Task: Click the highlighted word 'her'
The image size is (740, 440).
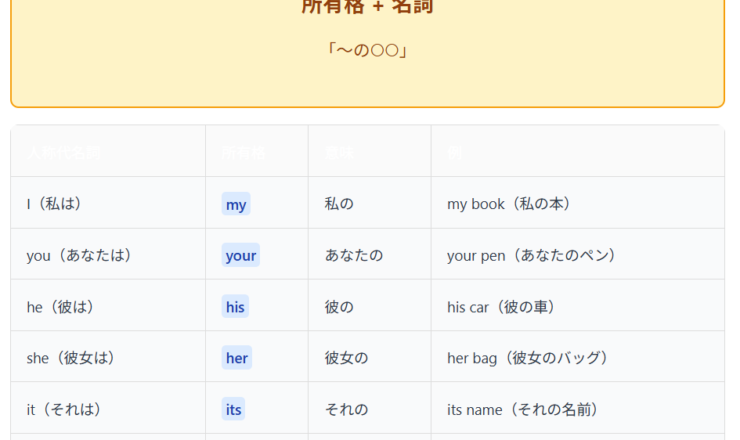Action: pos(236,358)
